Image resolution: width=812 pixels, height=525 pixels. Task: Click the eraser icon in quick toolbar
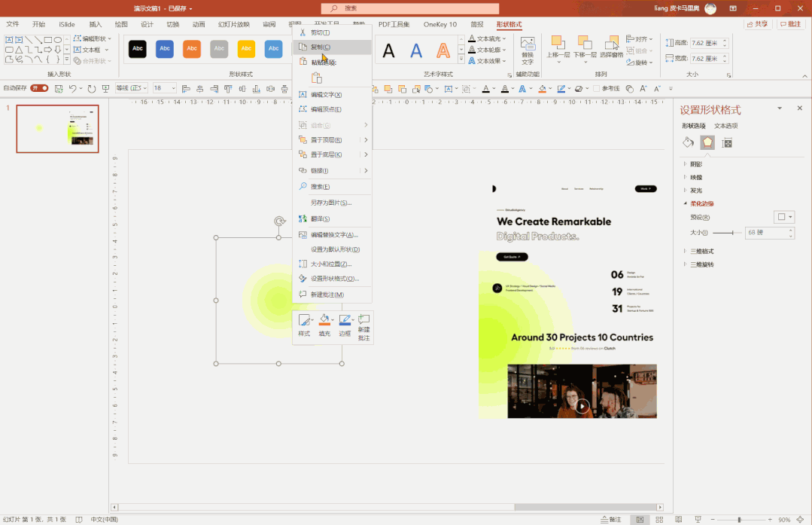pyautogui.click(x=579, y=89)
